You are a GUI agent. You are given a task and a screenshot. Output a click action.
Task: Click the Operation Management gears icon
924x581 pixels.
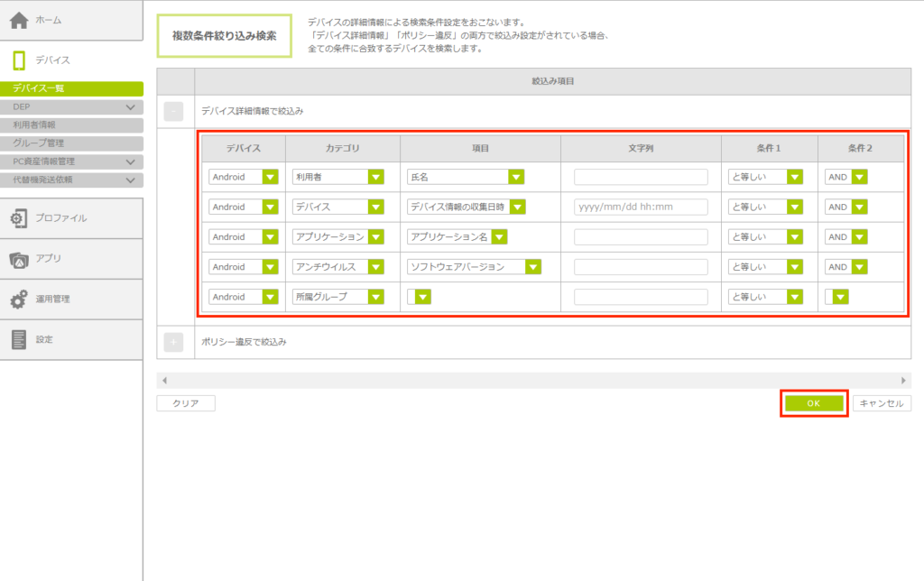click(19, 300)
